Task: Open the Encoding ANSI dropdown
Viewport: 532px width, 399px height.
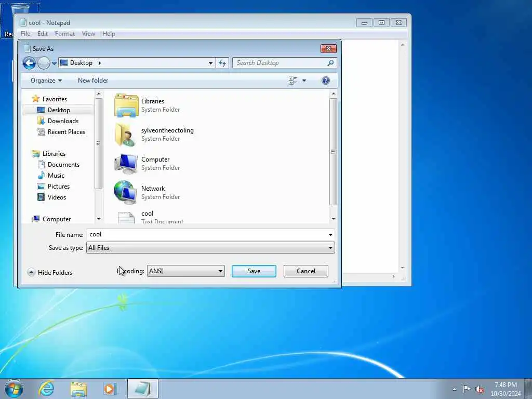Action: tap(185, 271)
